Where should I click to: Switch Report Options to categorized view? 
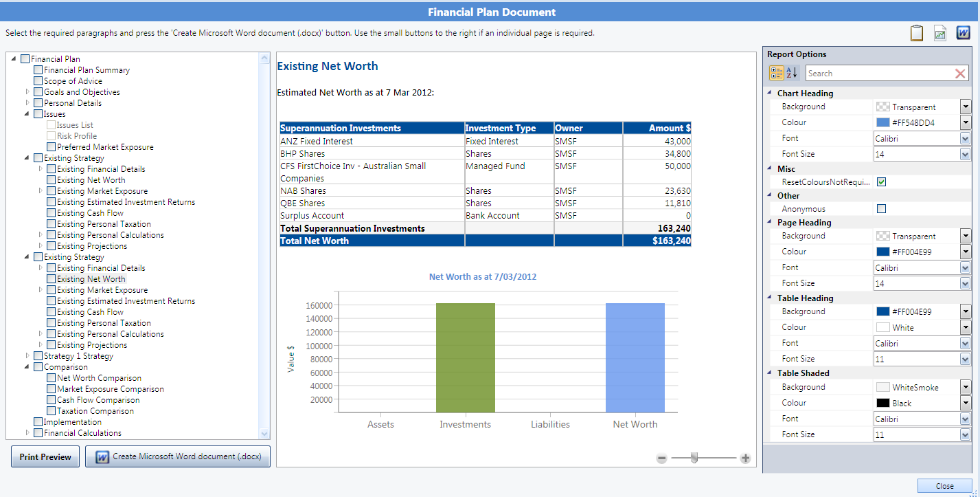[x=777, y=74]
